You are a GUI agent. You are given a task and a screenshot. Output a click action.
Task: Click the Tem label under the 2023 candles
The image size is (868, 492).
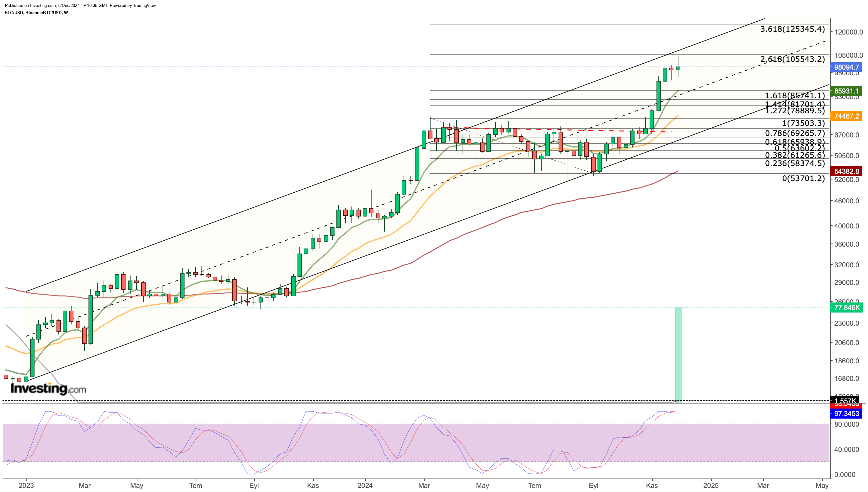[x=196, y=486]
